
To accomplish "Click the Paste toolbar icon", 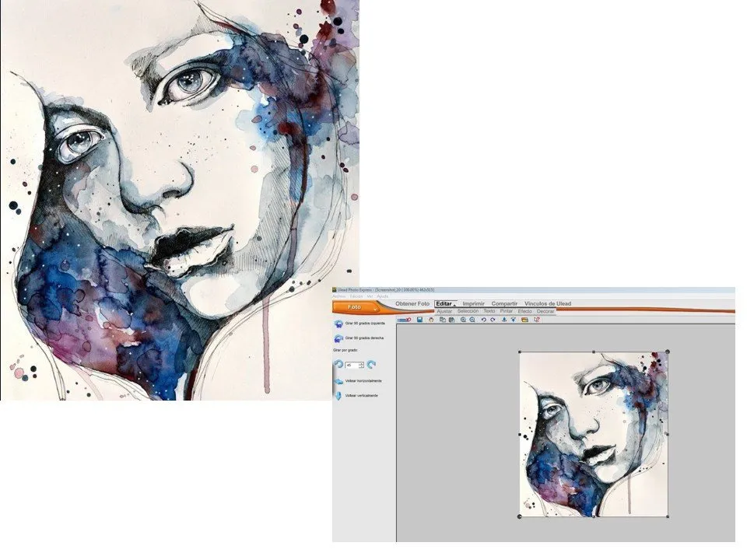I will click(451, 320).
